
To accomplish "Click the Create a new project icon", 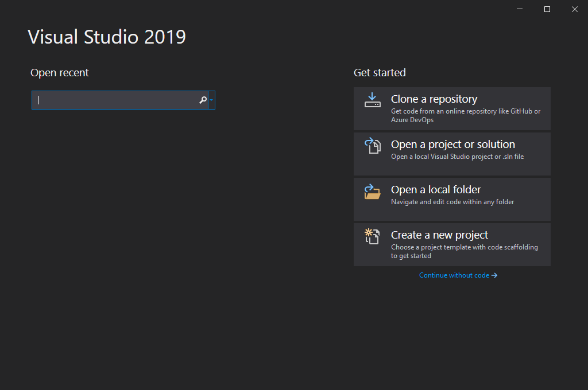I will 372,236.
